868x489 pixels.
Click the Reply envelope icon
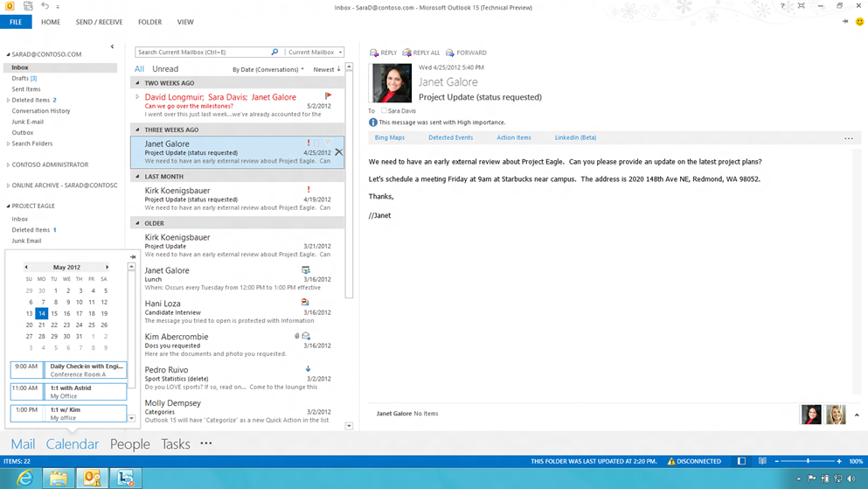[x=374, y=52]
